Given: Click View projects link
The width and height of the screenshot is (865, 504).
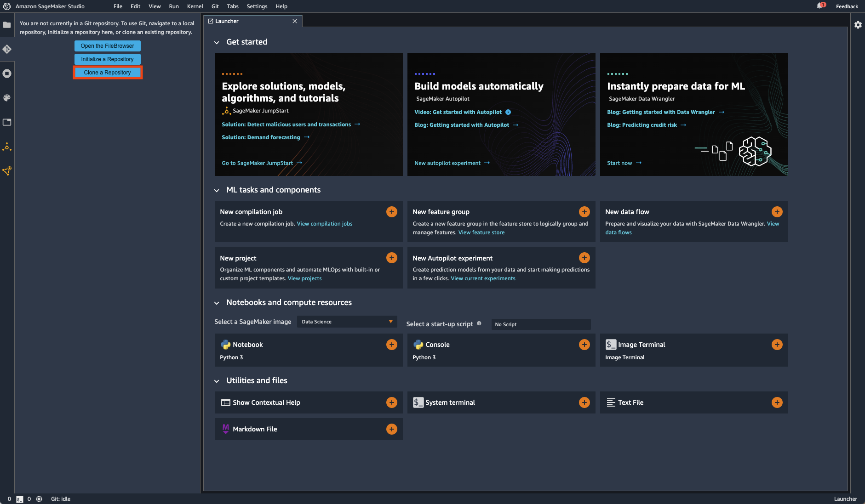Looking at the screenshot, I should (x=305, y=278).
